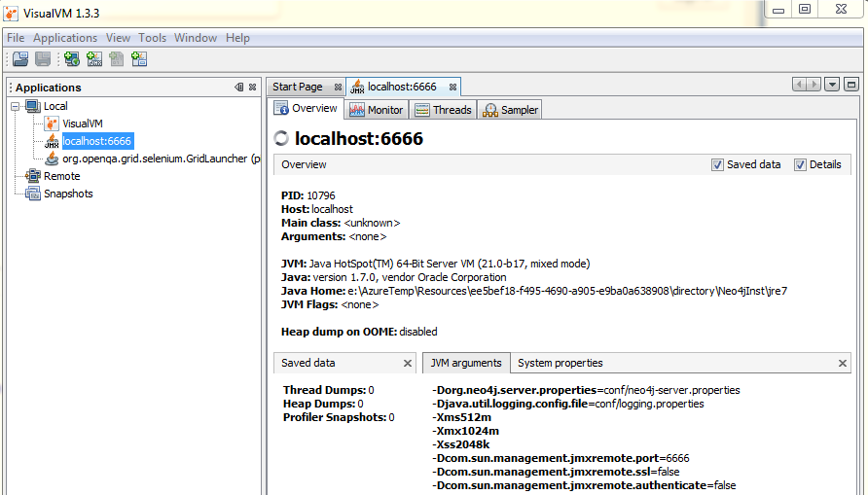Minimize the Applications panel with slide icon

tap(239, 88)
